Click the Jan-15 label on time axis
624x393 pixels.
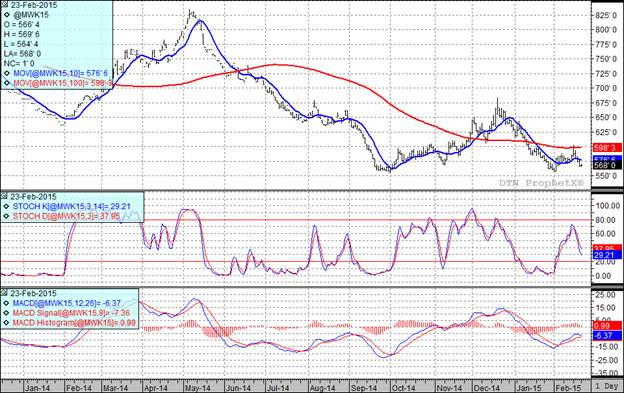528,388
